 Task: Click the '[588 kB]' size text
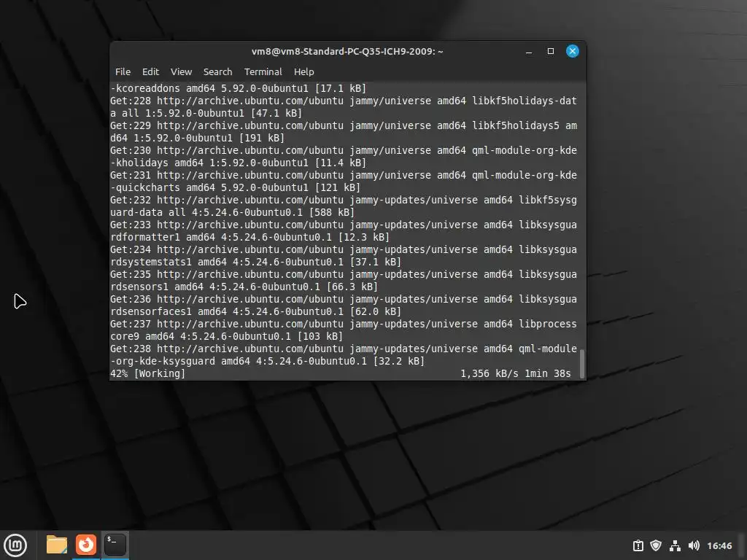[332, 213]
